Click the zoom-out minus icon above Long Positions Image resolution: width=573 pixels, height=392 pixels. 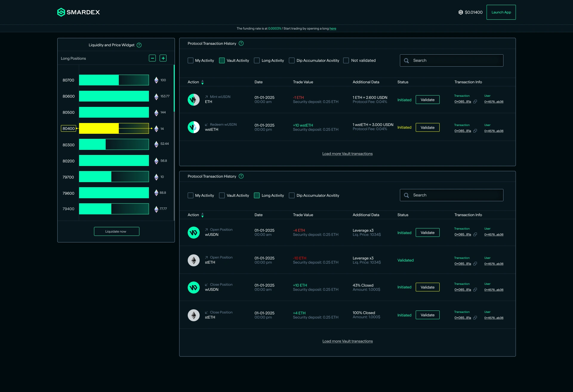(152, 58)
